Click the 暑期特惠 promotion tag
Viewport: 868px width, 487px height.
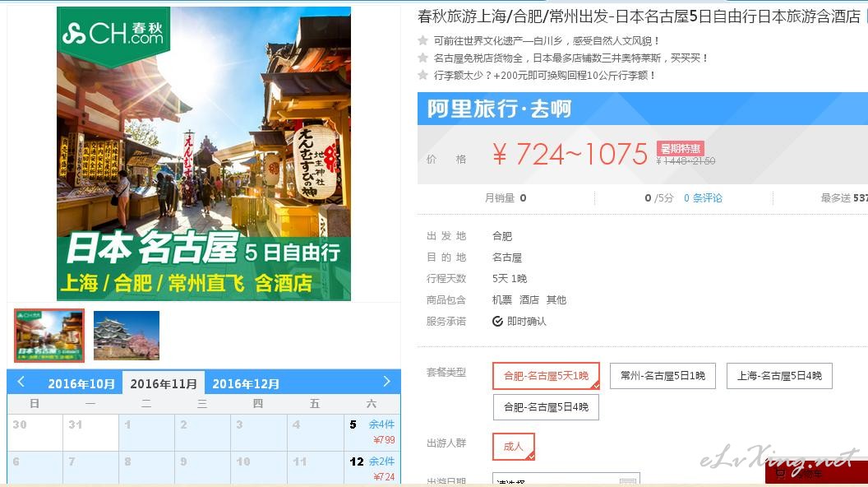pos(681,148)
